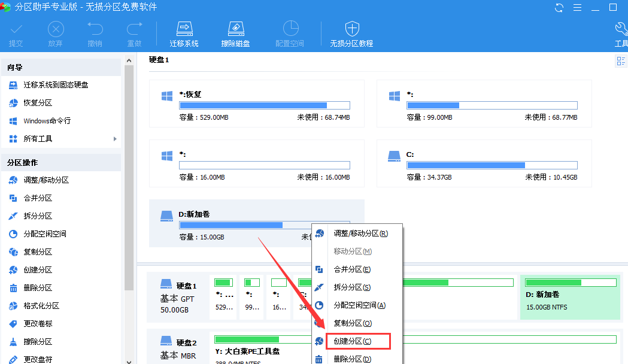Click the 向导 section header
628x364 pixels.
[61, 67]
